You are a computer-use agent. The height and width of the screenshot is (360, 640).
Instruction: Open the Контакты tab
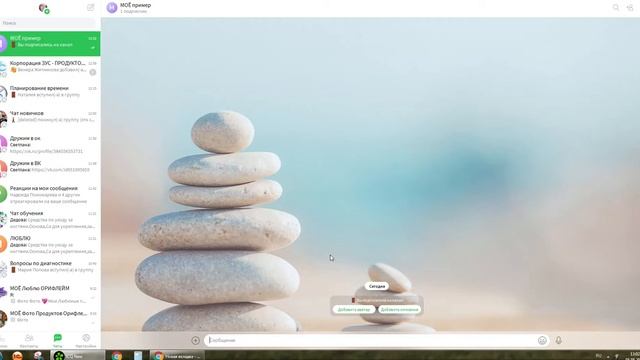tap(29, 340)
